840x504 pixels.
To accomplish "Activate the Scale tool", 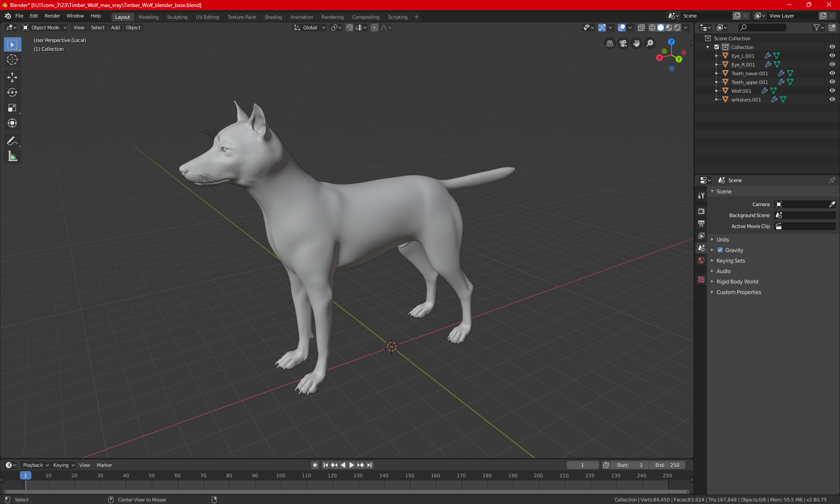I will point(12,108).
